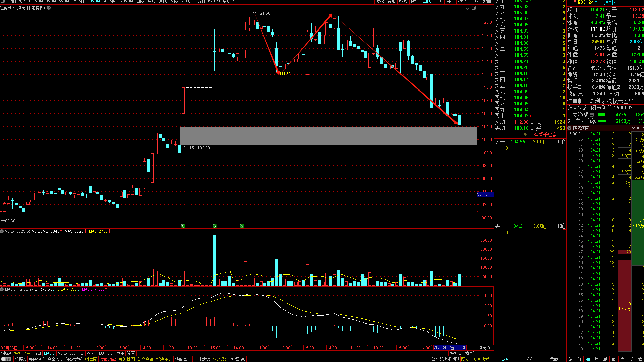The image size is (644, 362).
Task: Click the lightning bolt icon beside 查看千档盘口
Action: point(525,135)
